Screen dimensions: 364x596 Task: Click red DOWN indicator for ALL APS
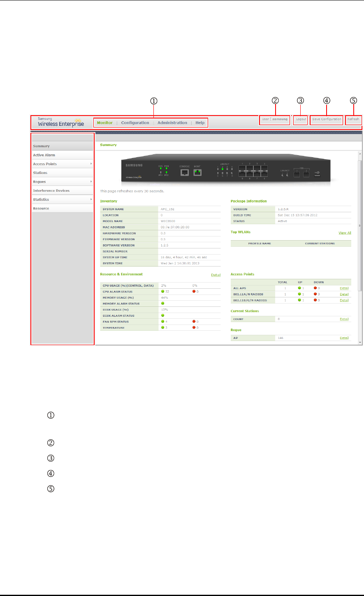pos(315,288)
